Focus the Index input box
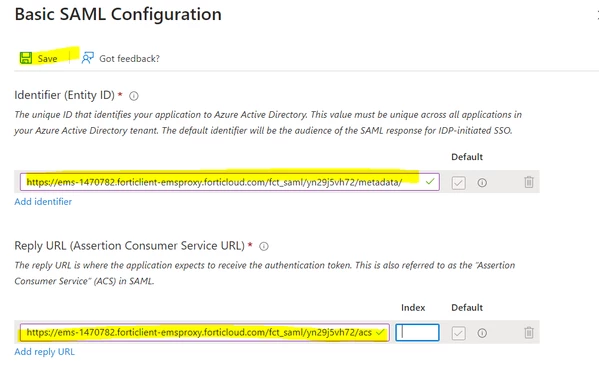 point(417,333)
